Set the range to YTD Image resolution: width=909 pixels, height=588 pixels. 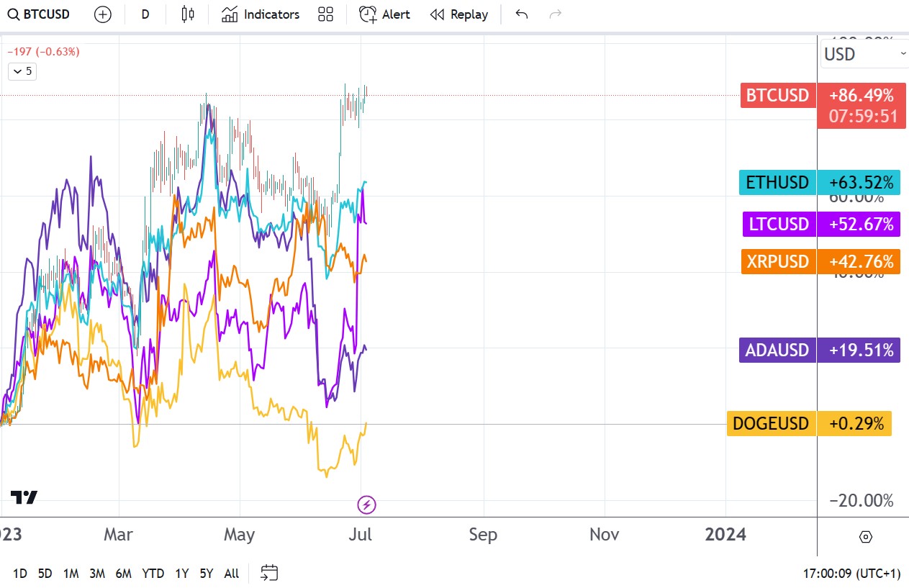[x=153, y=574]
